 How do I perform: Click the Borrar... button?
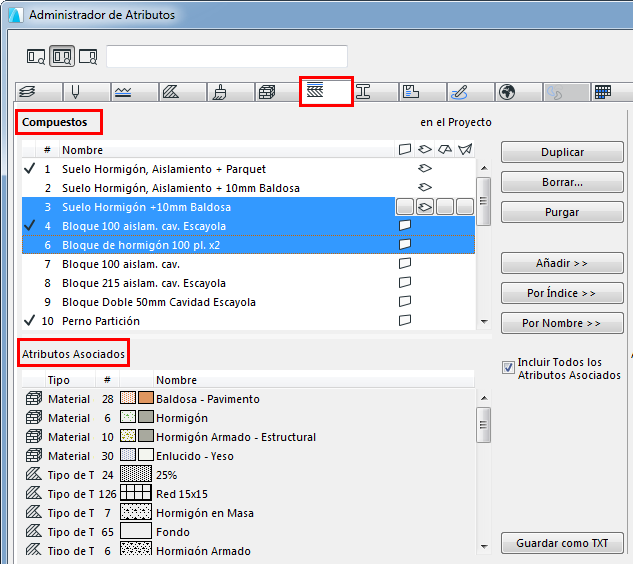pos(562,182)
